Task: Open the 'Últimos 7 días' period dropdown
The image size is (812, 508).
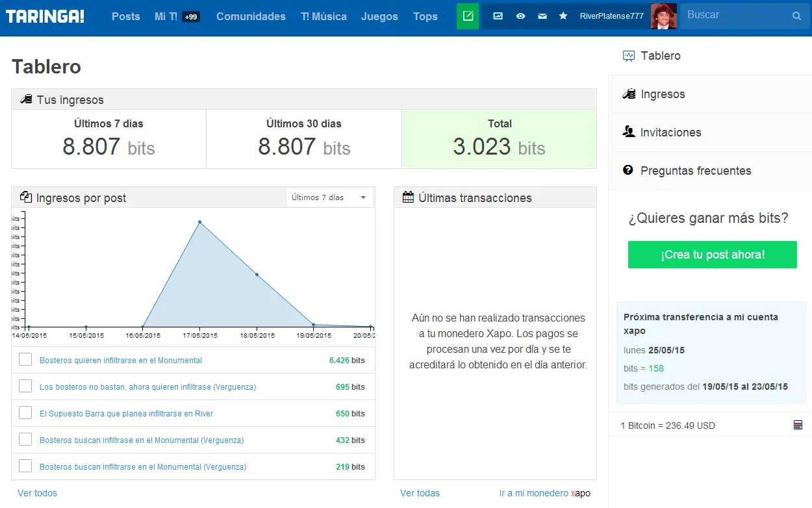Action: [329, 197]
